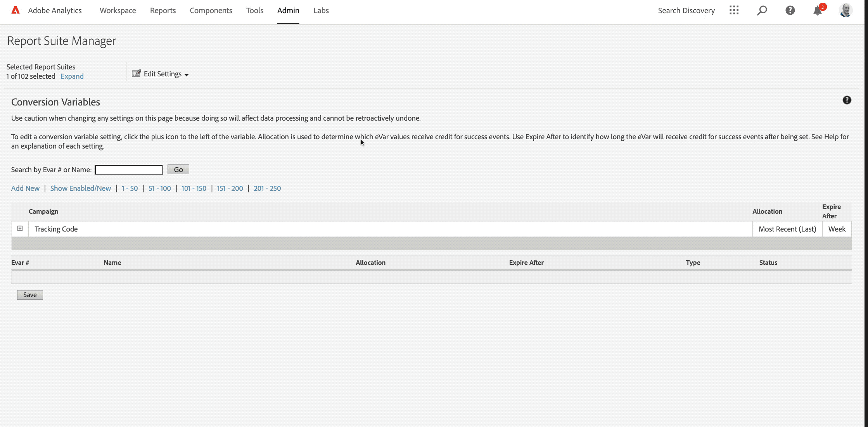868x427 pixels.
Task: Click Adobe Analytics title
Action: point(55,10)
